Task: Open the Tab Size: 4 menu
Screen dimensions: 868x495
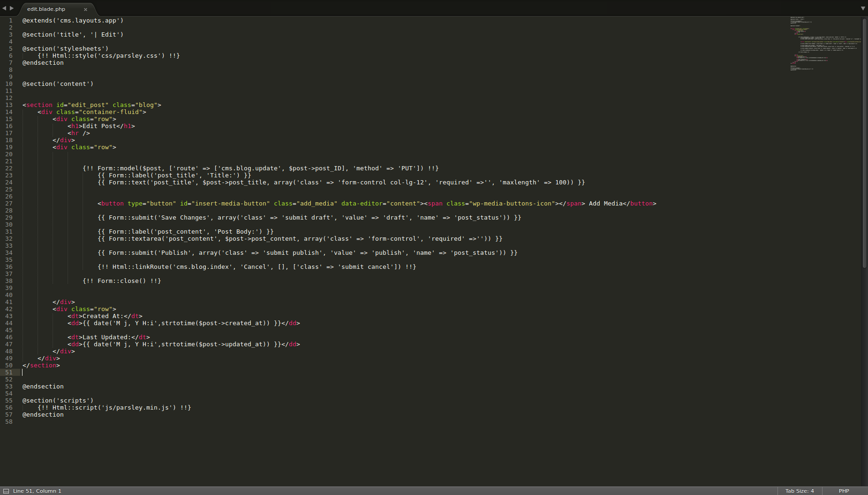Action: tap(800, 491)
